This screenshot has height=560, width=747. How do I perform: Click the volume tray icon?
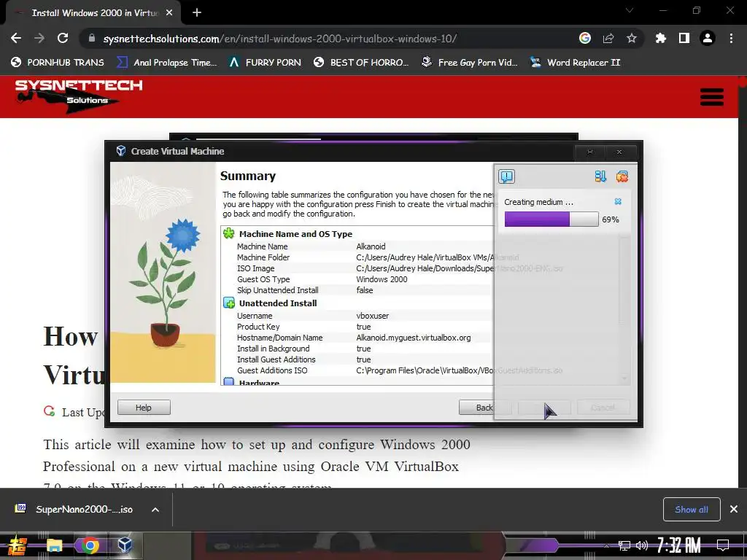(642, 545)
